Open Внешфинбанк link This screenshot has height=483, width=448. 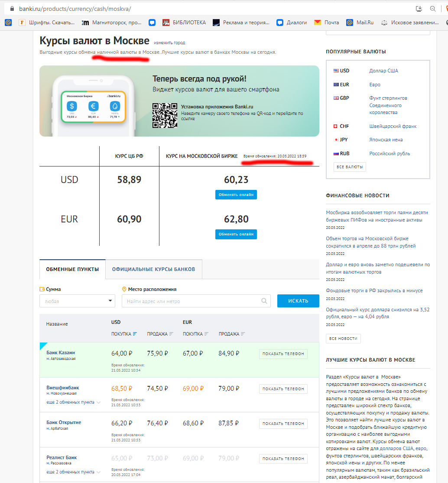(x=62, y=388)
